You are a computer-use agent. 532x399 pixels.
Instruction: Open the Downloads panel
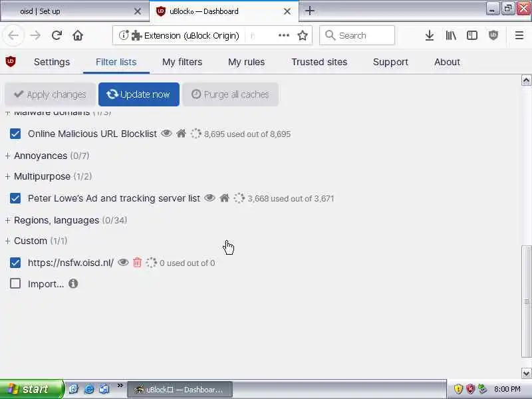[429, 35]
